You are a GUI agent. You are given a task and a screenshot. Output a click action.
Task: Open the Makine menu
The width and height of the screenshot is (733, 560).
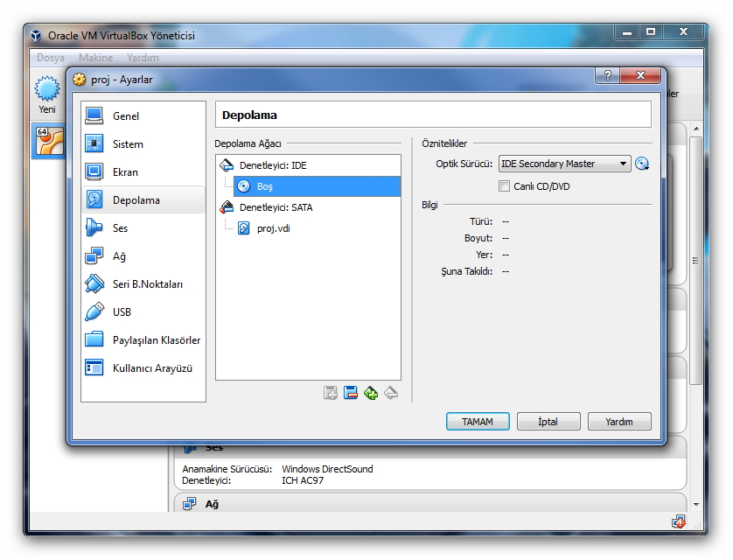96,58
